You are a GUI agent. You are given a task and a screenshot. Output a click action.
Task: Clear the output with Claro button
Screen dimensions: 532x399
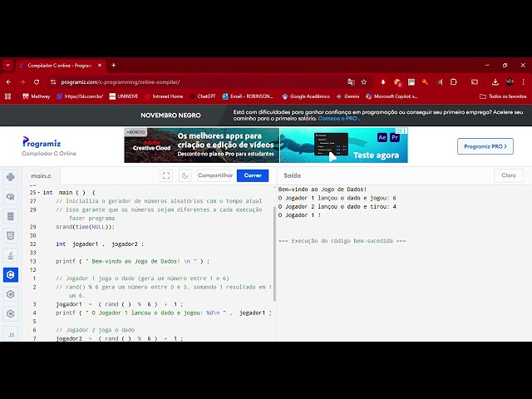point(509,175)
